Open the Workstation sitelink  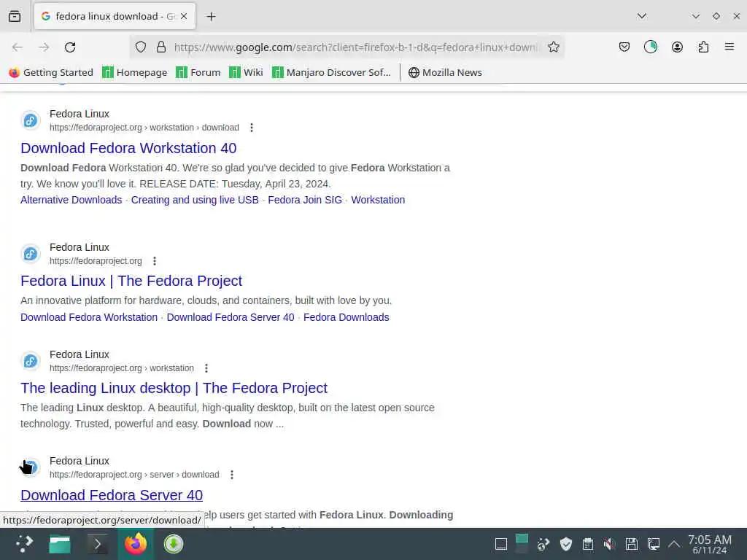tap(378, 200)
